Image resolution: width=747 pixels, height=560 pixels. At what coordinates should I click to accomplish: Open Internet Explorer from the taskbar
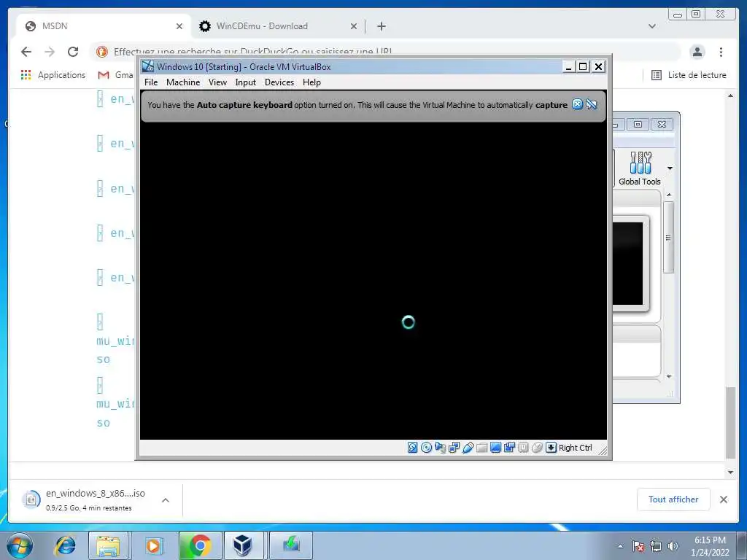pyautogui.click(x=65, y=545)
